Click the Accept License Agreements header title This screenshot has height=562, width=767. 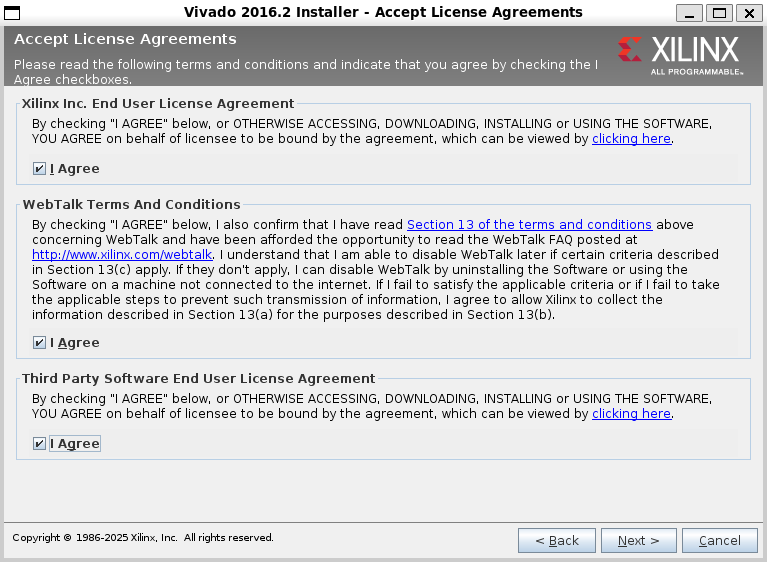125,40
